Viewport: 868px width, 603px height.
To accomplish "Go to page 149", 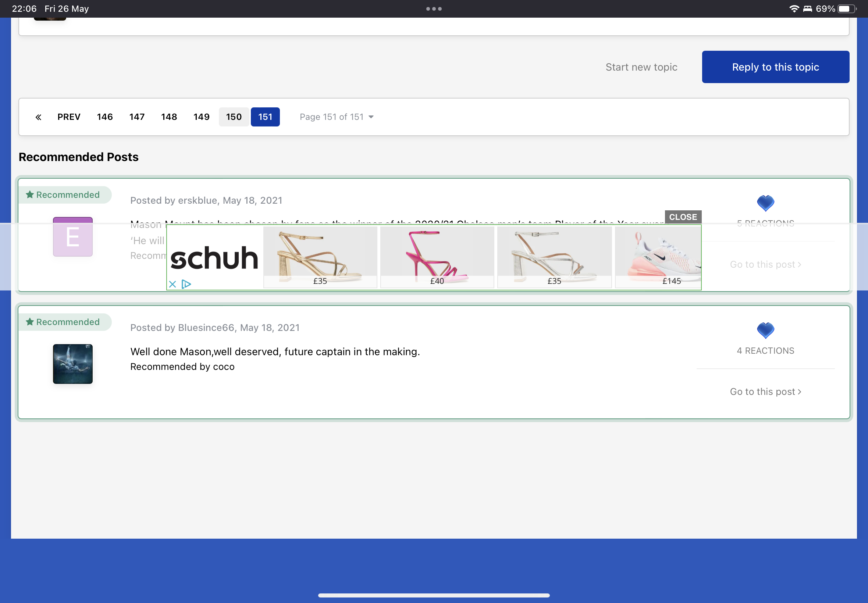I will point(202,117).
